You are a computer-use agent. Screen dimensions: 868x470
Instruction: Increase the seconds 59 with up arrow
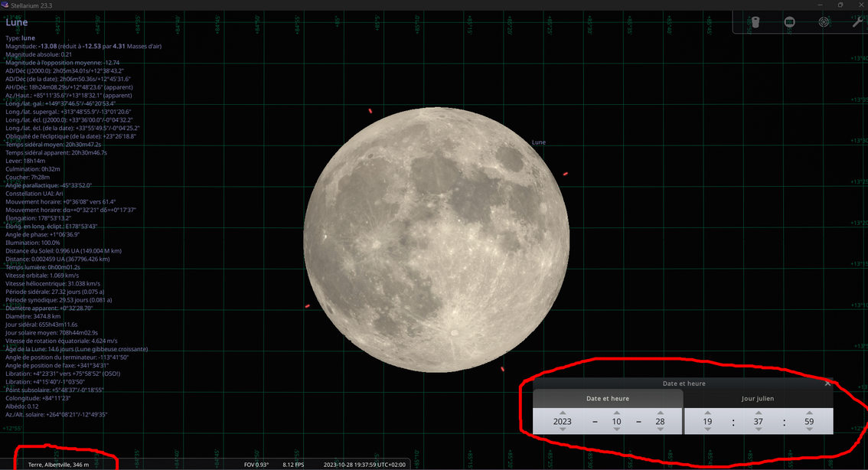pyautogui.click(x=809, y=413)
